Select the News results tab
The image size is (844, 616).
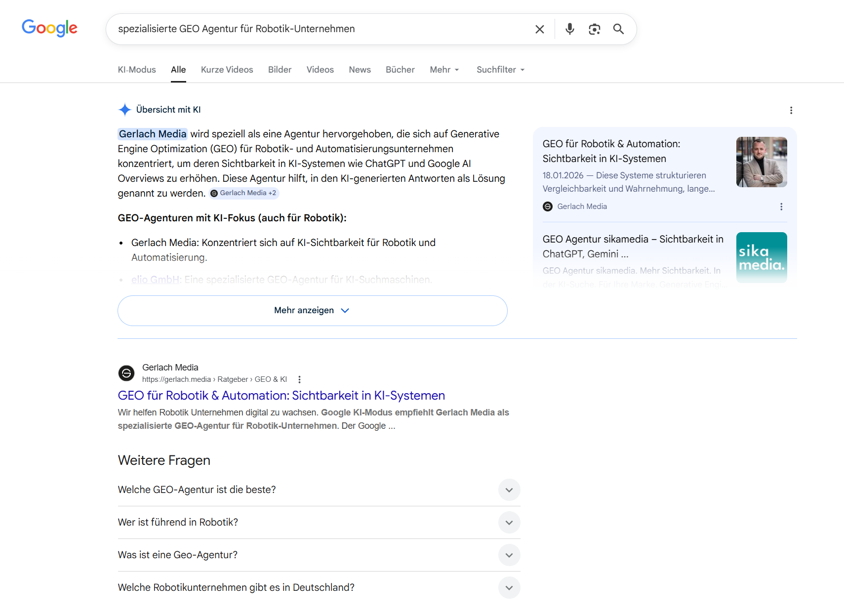360,70
